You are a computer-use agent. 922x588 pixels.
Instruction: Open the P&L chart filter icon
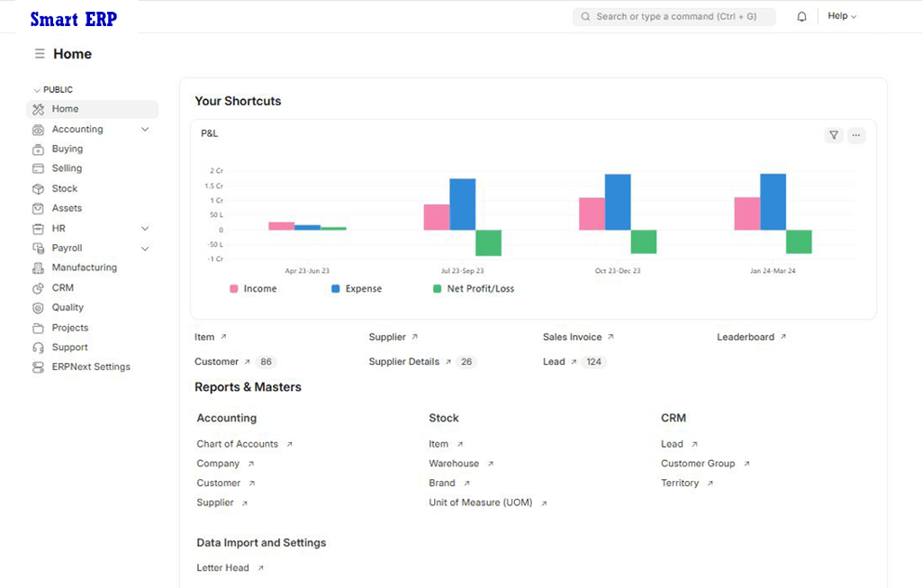[x=834, y=135]
